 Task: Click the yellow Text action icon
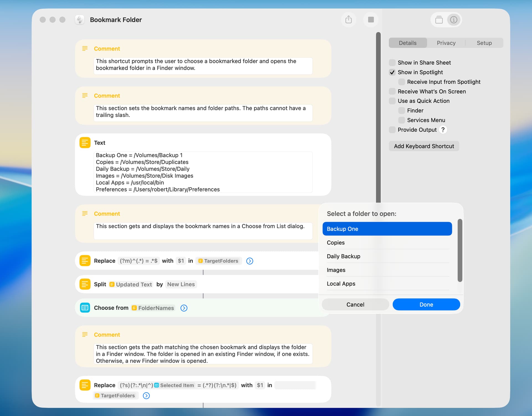[85, 143]
